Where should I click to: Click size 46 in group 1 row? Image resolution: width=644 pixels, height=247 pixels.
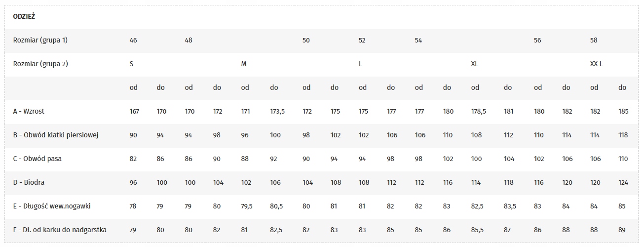[133, 40]
